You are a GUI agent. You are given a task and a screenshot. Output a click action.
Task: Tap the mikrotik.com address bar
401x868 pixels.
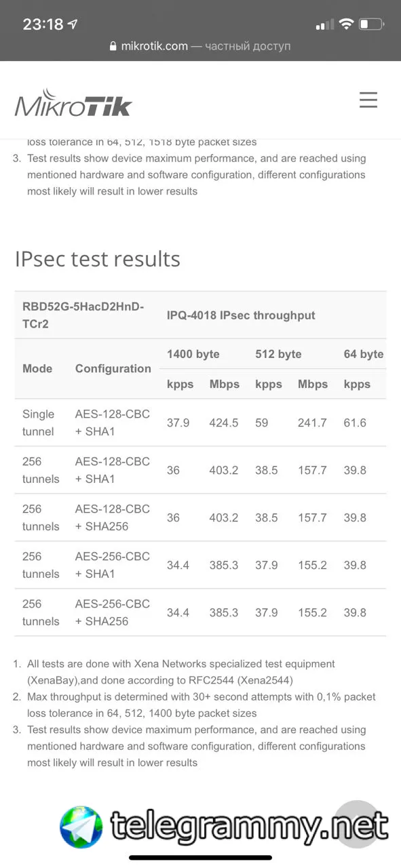tap(200, 46)
